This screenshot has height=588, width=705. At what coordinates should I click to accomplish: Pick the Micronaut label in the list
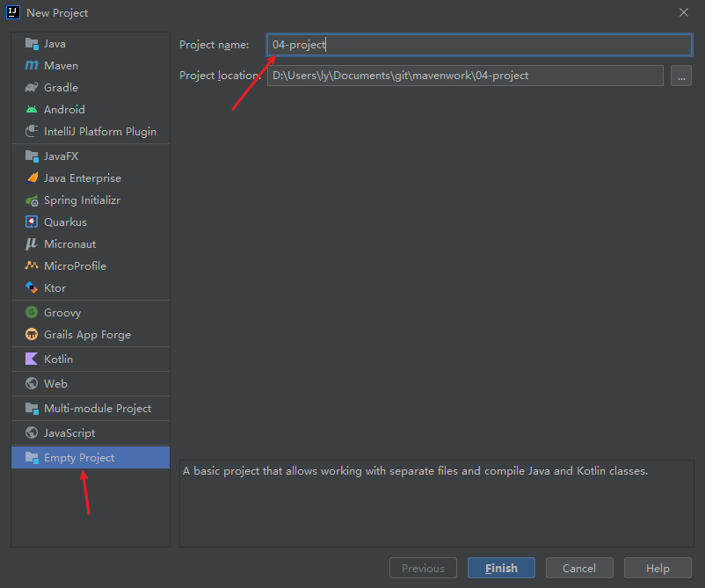pos(70,244)
